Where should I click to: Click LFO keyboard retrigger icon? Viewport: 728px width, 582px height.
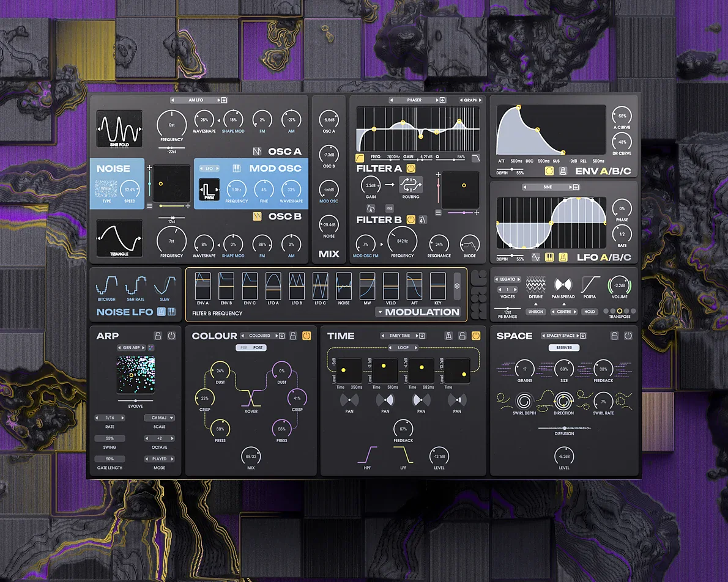coord(549,257)
